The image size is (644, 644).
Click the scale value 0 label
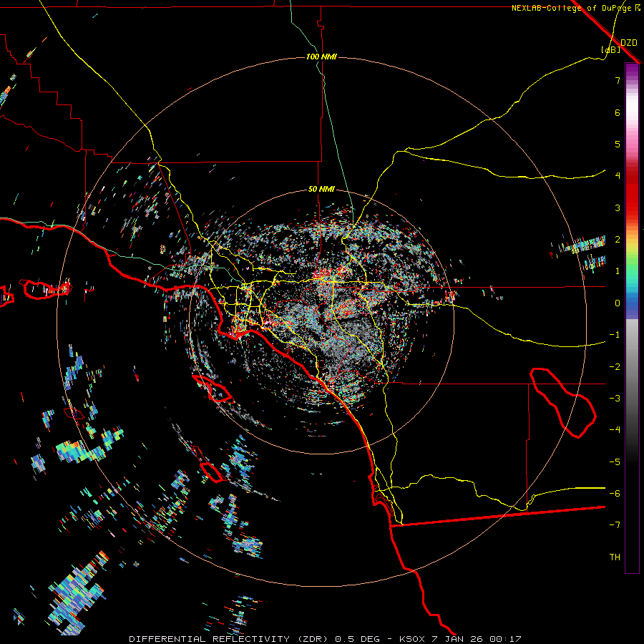pyautogui.click(x=618, y=303)
